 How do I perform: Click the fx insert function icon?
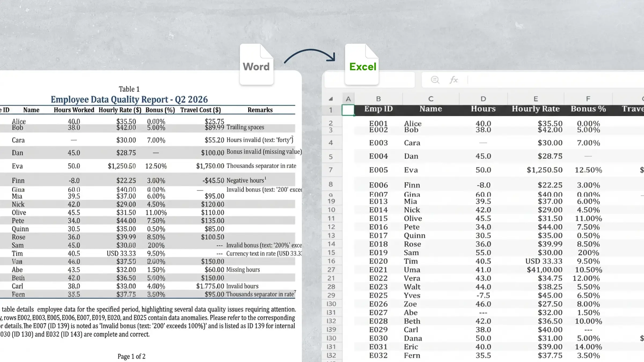(x=453, y=80)
